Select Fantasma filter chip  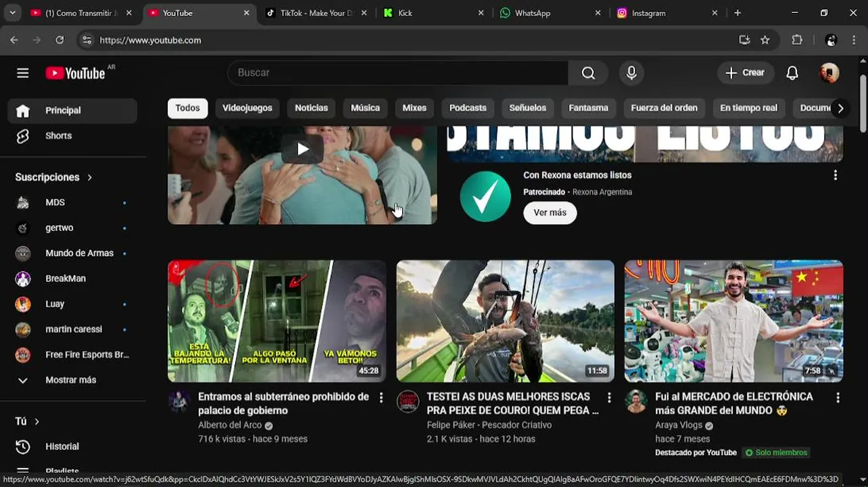coord(588,108)
